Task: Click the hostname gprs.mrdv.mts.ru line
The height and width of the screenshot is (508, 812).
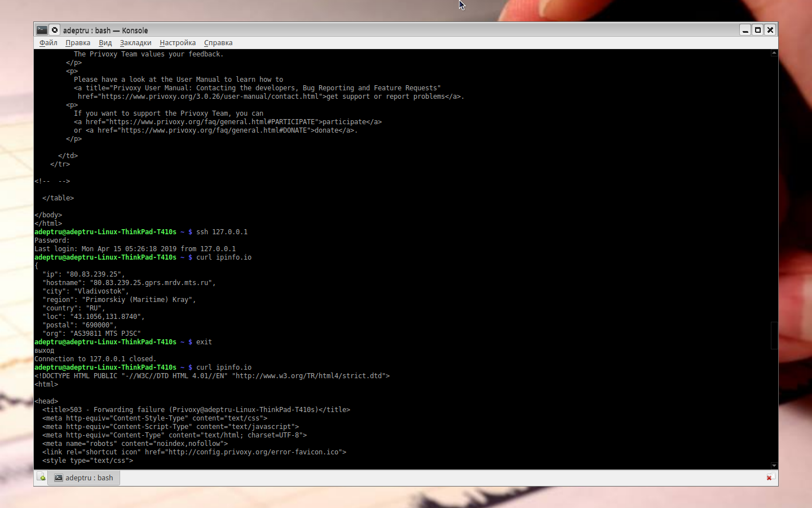Action: [x=129, y=283]
